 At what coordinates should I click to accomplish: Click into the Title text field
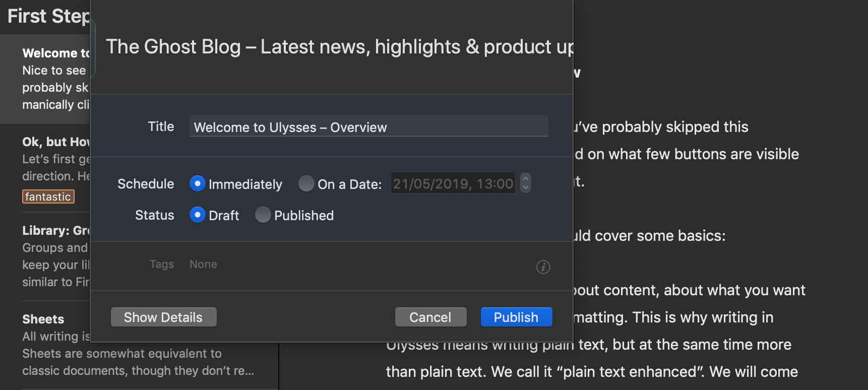368,126
